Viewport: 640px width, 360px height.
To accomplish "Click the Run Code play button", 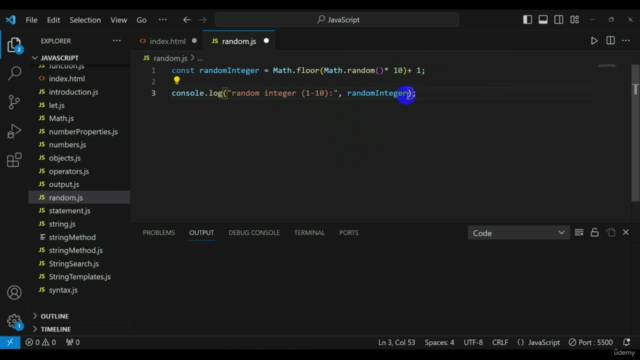I will [x=594, y=41].
